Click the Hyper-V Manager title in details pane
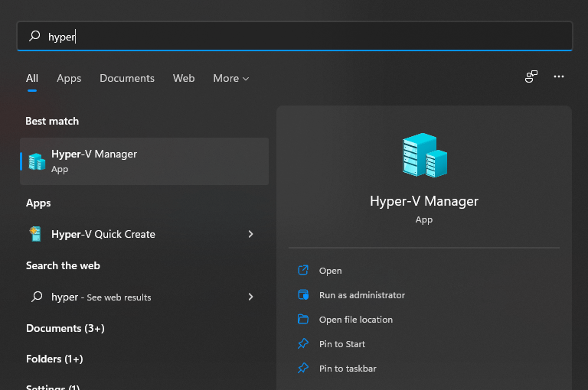The width and height of the screenshot is (588, 390). [x=424, y=202]
